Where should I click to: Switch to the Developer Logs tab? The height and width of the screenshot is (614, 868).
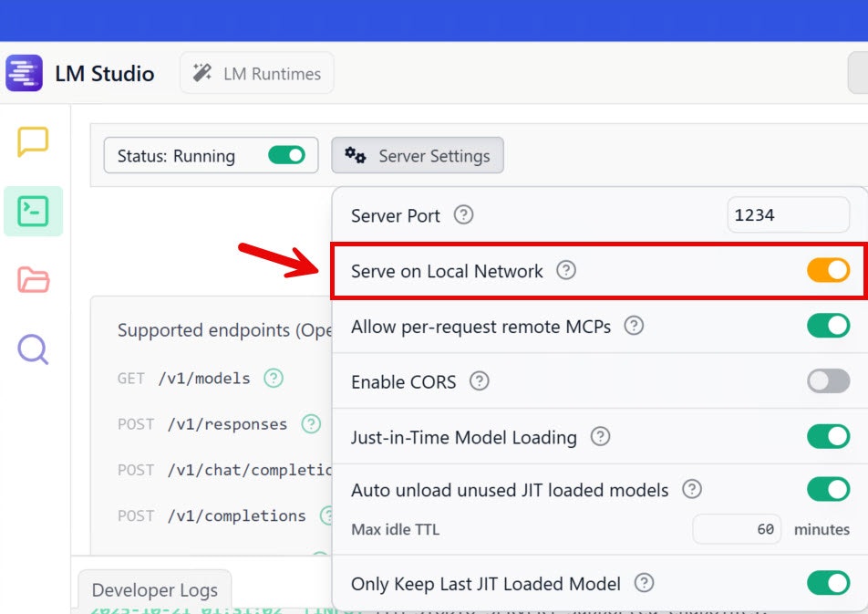tap(154, 590)
